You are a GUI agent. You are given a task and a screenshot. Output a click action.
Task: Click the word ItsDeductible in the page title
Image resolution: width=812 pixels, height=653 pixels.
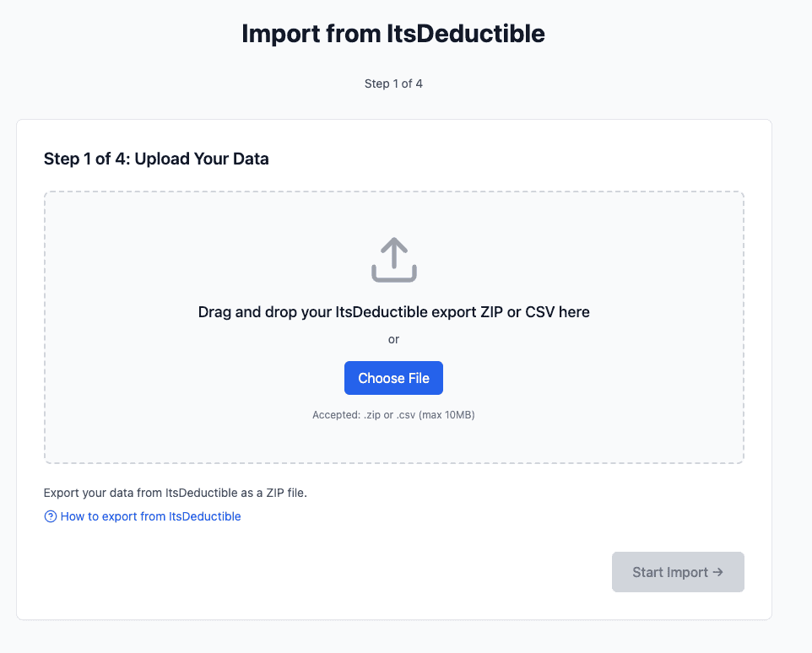tap(467, 34)
